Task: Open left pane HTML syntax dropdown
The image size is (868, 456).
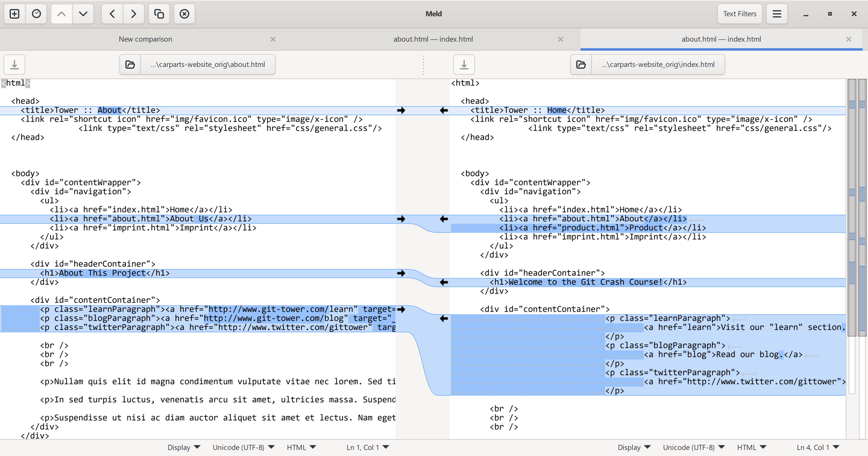Action: tap(301, 447)
